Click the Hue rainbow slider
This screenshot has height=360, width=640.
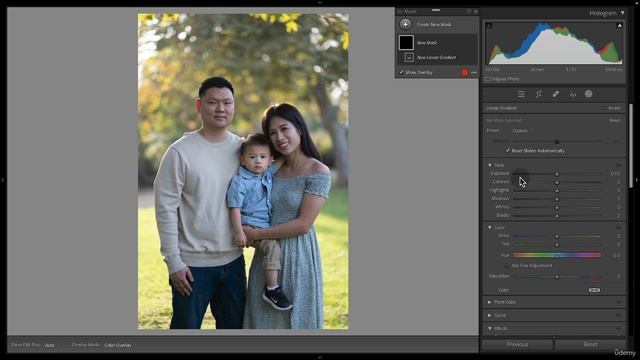click(x=557, y=255)
